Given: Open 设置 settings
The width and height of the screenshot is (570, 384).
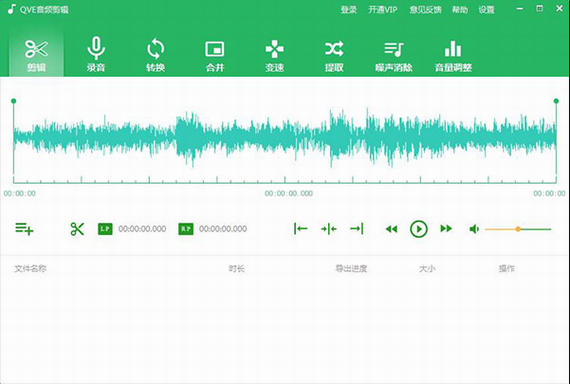Looking at the screenshot, I should coord(486,10).
